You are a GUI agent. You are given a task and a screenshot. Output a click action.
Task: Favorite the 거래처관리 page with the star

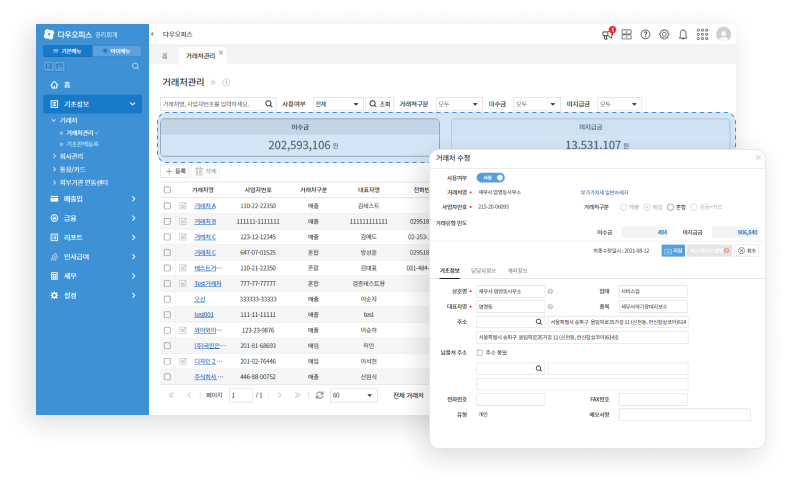[213, 82]
